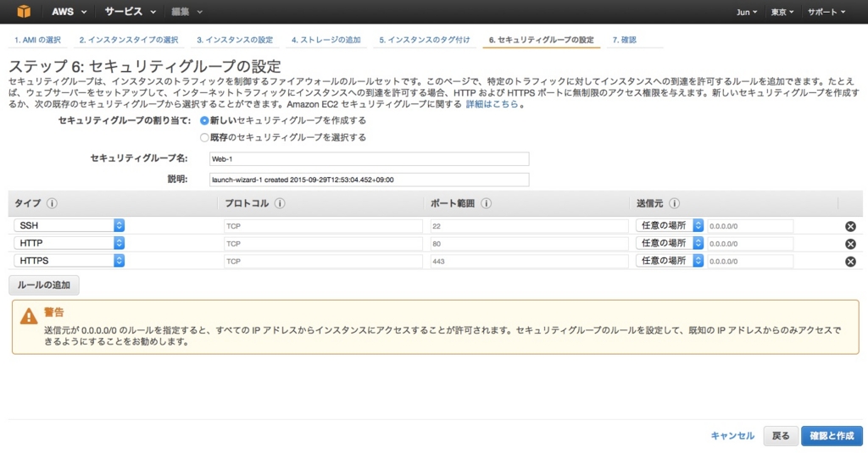Open the Jun account menu
The image size is (868, 453).
tap(747, 12)
